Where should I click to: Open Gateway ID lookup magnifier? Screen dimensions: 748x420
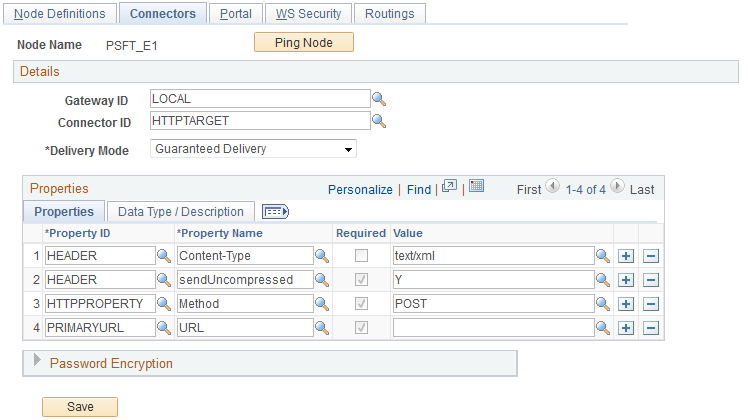point(379,99)
